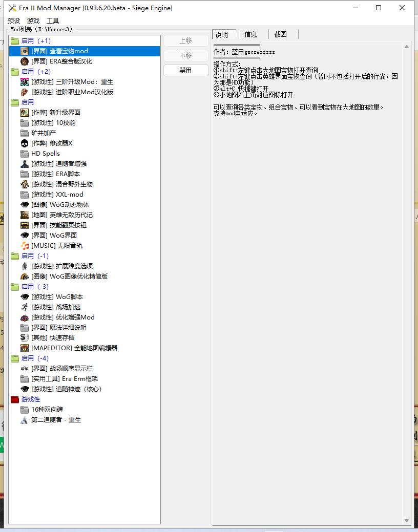
Task: Select the Era Erm框架 mod row
Action: (x=84, y=378)
